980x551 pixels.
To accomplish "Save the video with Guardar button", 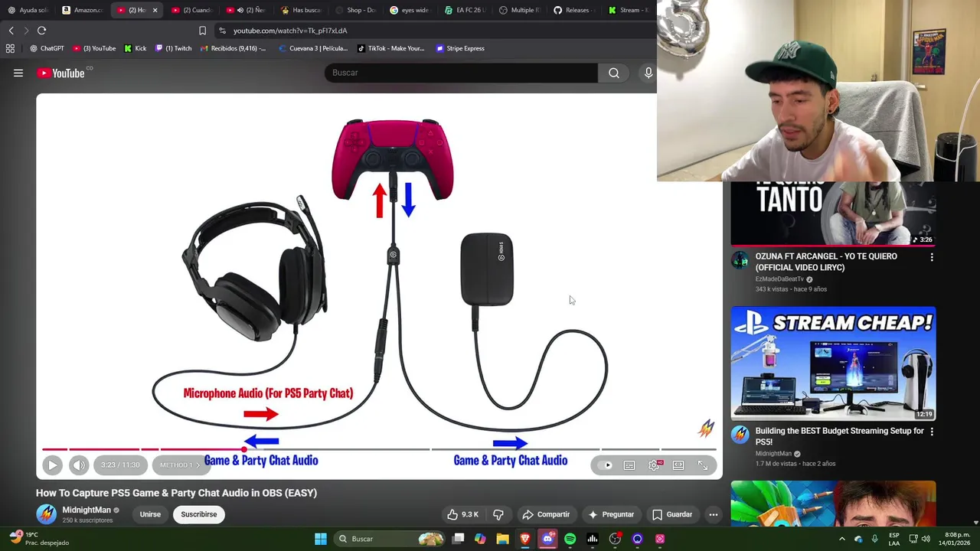I will (x=672, y=514).
